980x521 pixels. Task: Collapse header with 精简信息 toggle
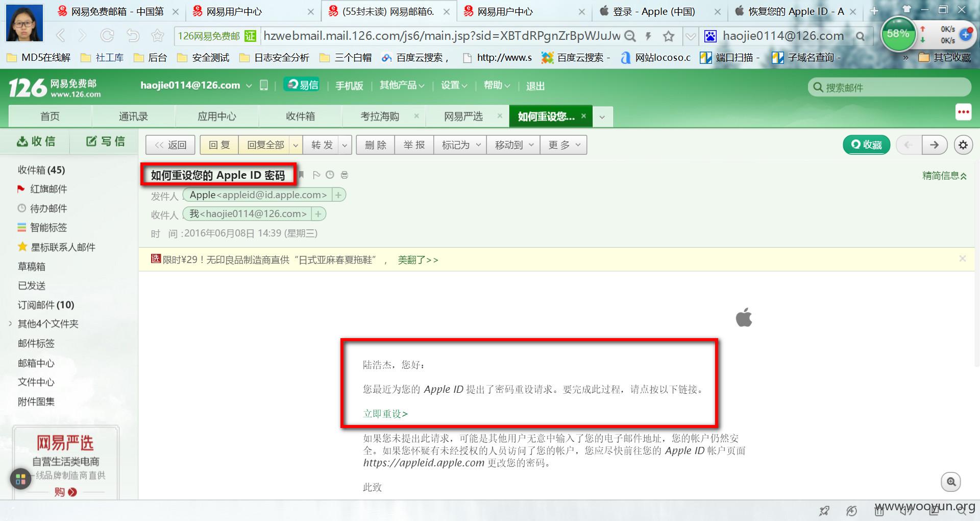[944, 176]
